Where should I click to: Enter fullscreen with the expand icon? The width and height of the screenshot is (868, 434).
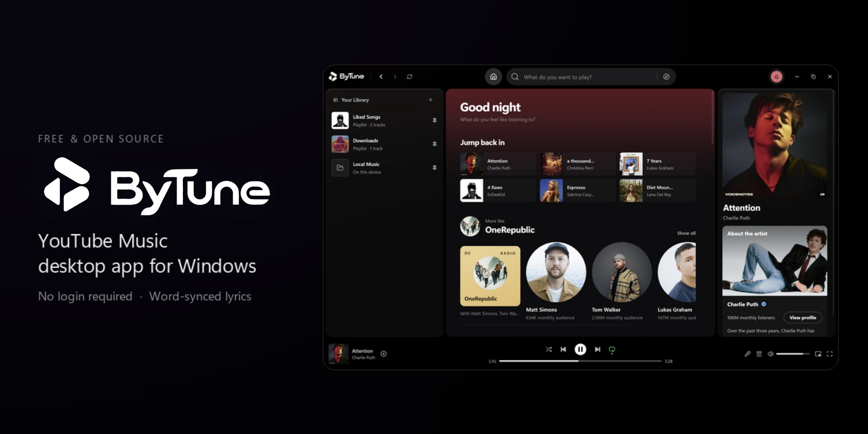(829, 354)
